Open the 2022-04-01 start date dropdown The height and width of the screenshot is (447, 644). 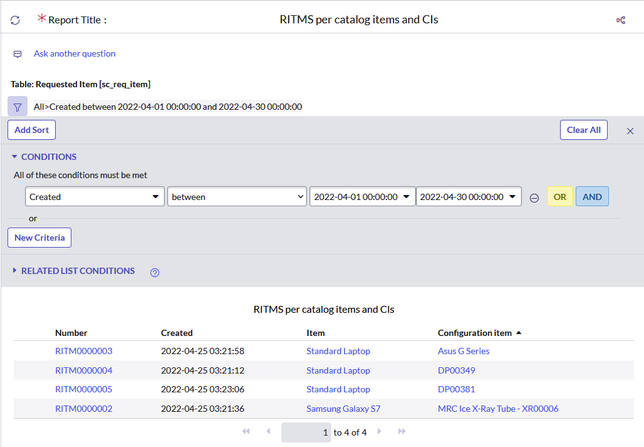click(362, 197)
